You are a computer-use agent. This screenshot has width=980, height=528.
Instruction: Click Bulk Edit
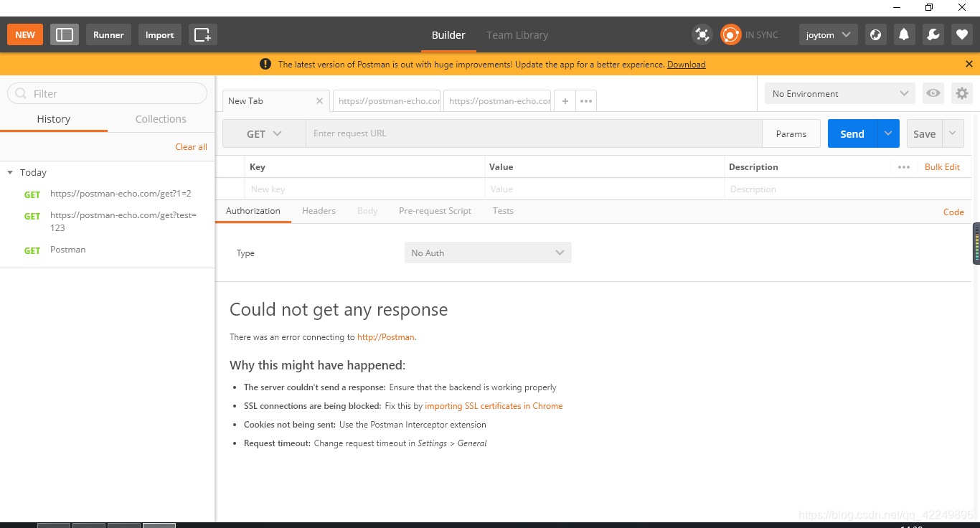coord(942,167)
